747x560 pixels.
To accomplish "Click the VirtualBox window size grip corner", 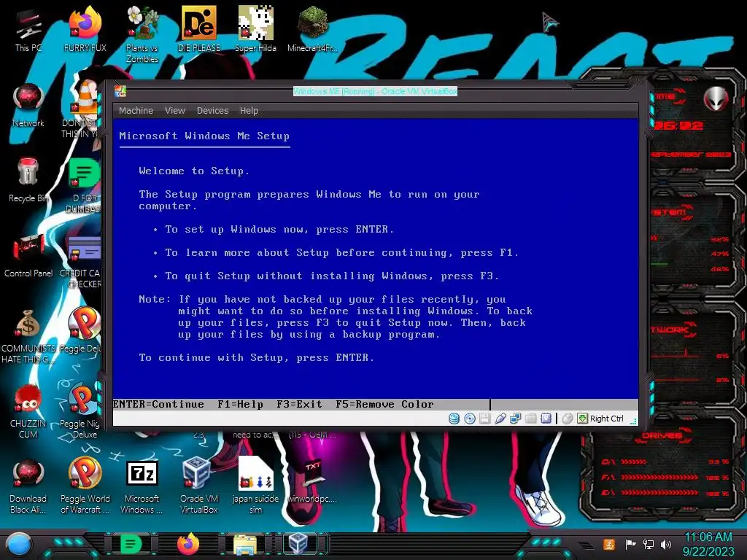I will coord(634,421).
